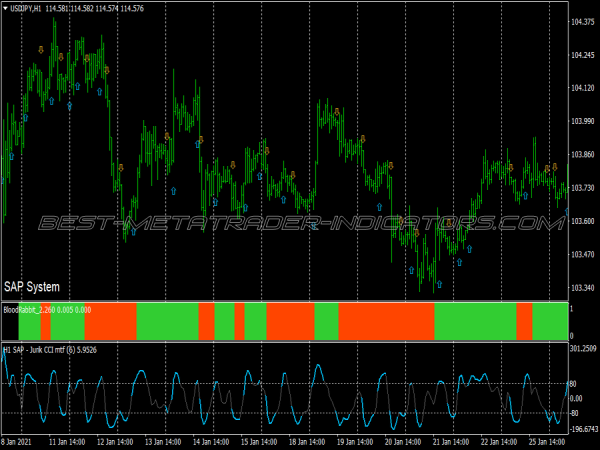Click the best-metatrader-indicators.com watermark

300,222
